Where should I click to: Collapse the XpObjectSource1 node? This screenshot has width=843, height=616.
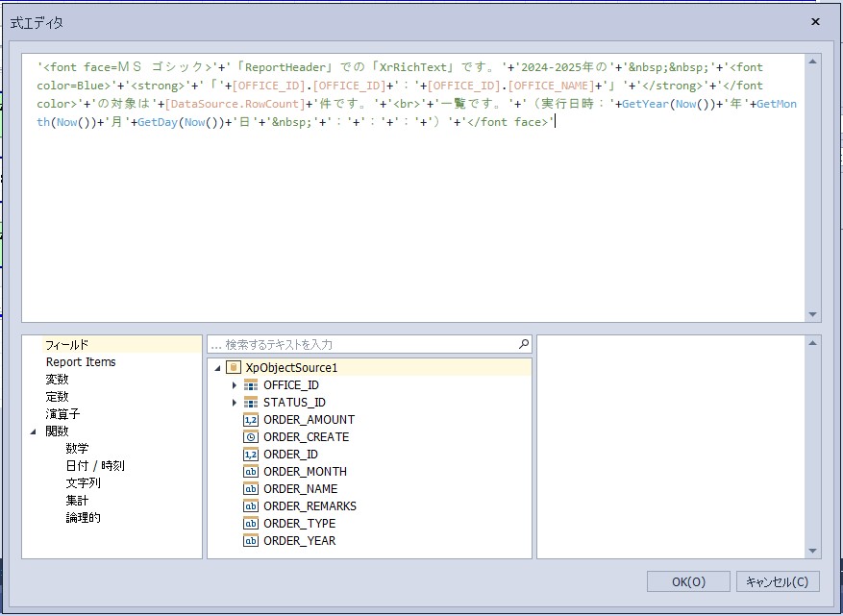click(217, 368)
